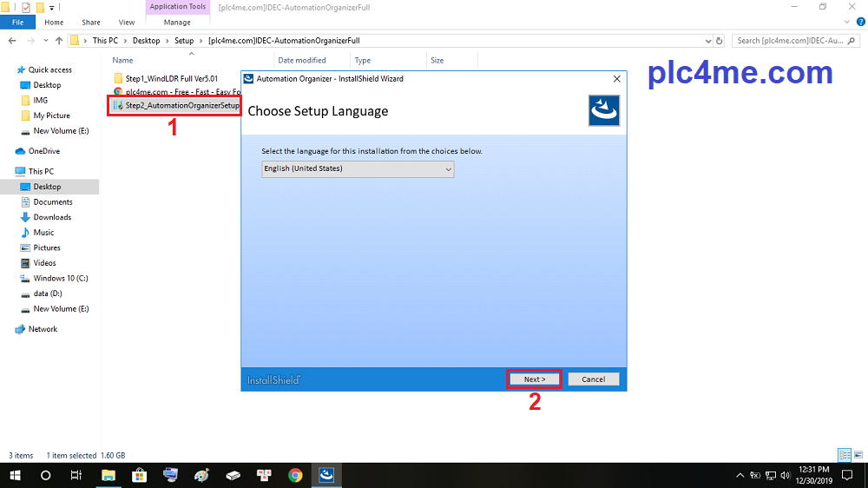Screen dimensions: 868x488
Task: Open the setup language dropdown
Action: coord(358,169)
